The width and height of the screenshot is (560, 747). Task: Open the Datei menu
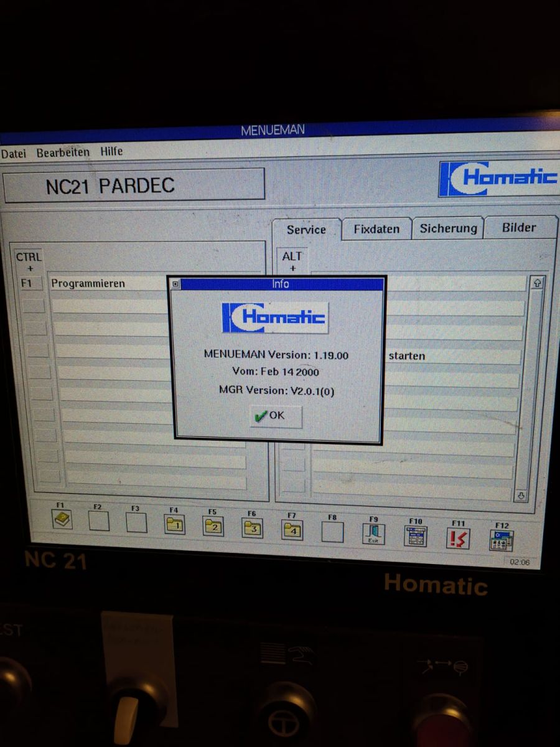point(13,153)
